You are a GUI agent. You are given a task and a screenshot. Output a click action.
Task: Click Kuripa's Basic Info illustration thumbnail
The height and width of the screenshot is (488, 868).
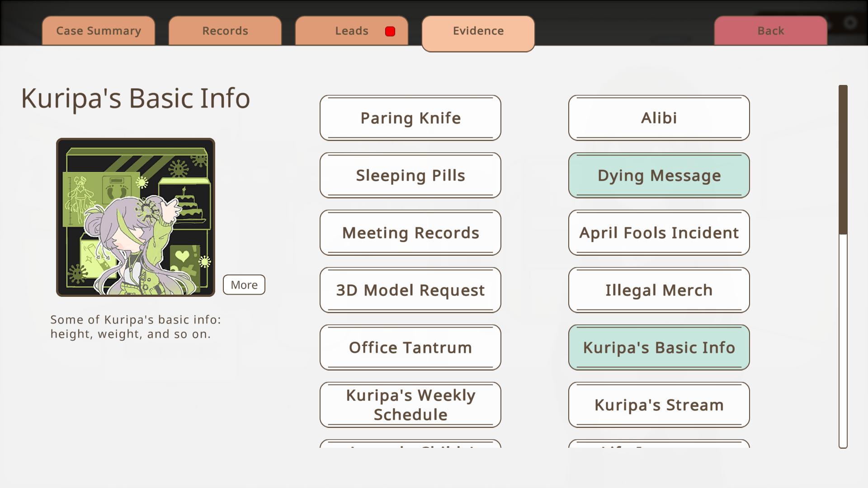click(135, 217)
